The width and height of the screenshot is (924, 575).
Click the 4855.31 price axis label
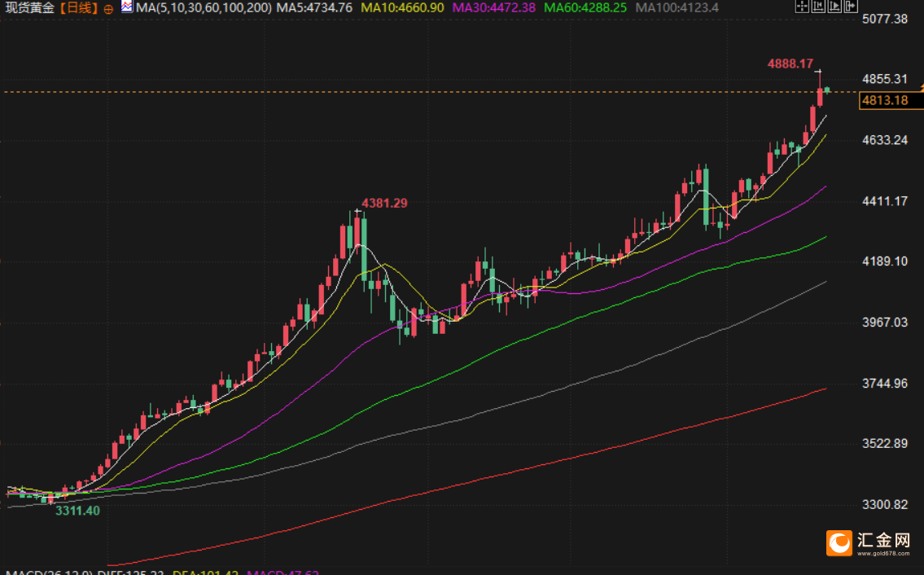885,79
